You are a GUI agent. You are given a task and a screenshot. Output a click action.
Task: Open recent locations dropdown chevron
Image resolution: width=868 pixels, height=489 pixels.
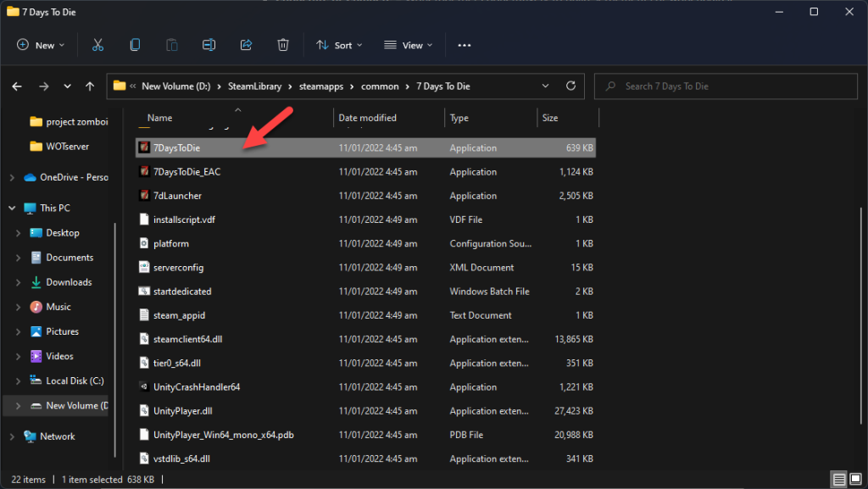67,86
